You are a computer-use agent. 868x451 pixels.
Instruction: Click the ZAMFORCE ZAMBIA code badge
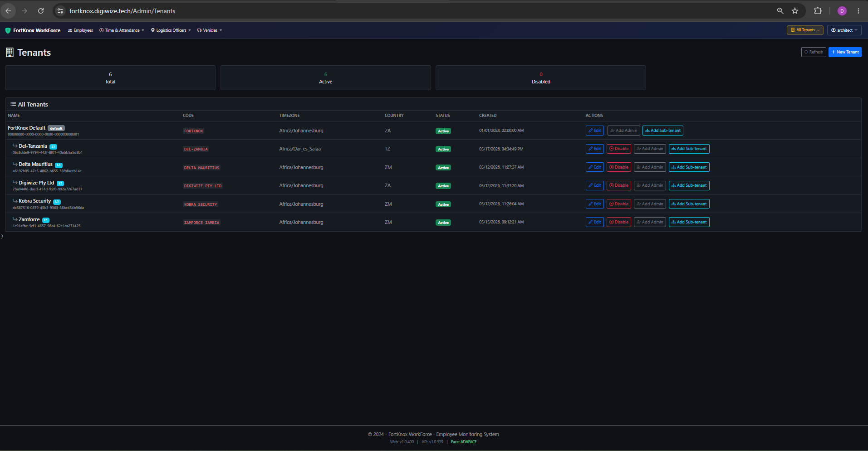tap(202, 223)
